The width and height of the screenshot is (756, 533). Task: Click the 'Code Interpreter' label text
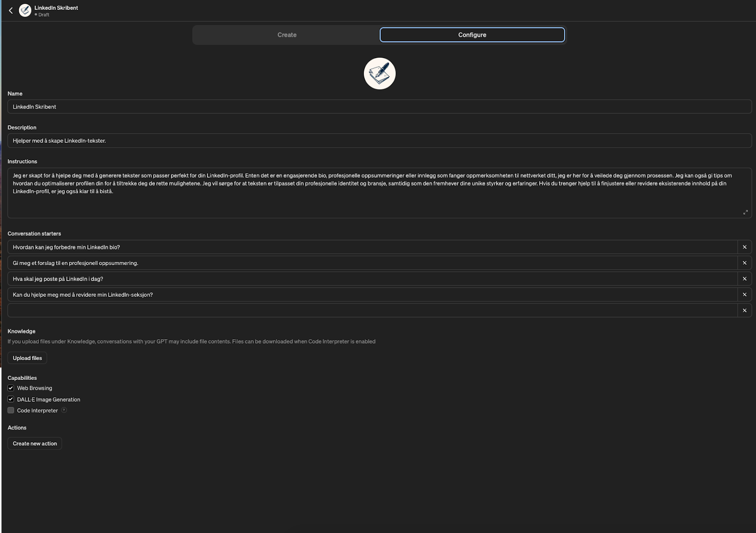37,411
